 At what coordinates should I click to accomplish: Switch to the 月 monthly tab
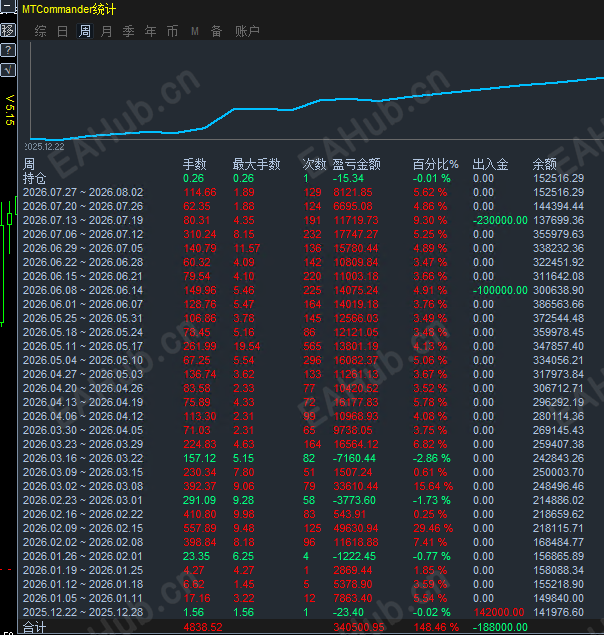coord(107,31)
